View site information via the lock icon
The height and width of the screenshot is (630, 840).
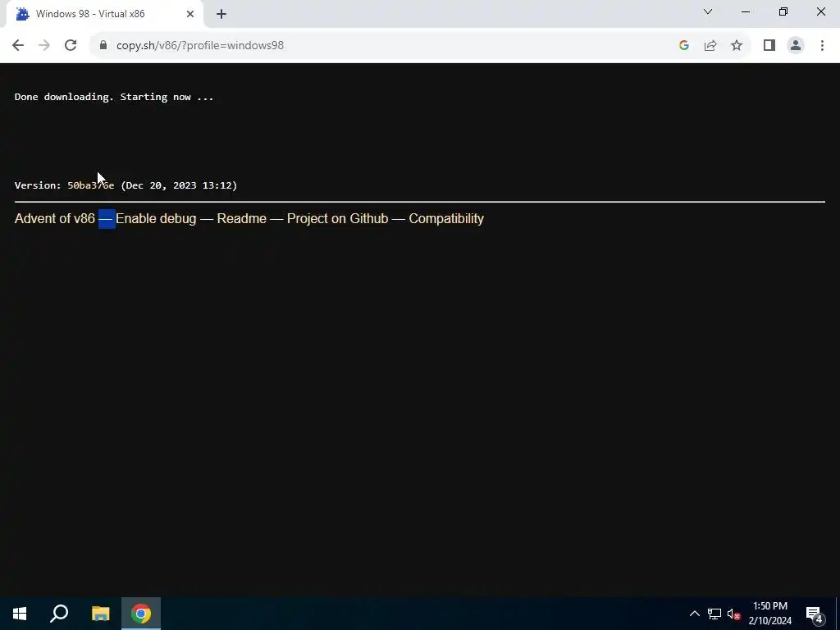pyautogui.click(x=103, y=46)
